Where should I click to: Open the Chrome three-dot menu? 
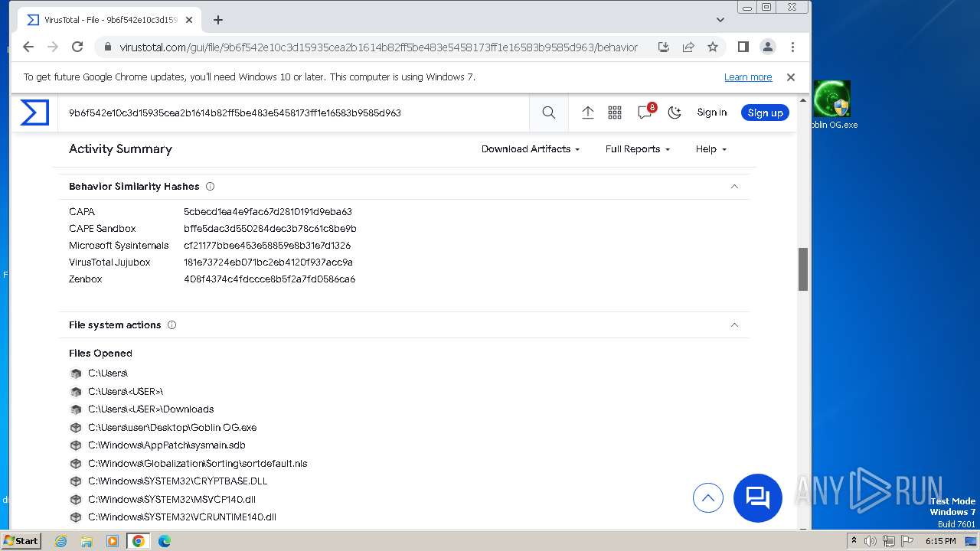coord(792,47)
